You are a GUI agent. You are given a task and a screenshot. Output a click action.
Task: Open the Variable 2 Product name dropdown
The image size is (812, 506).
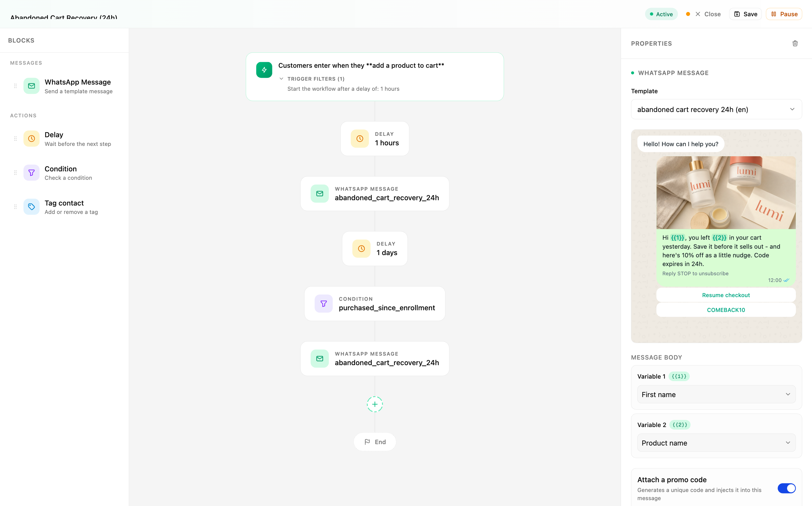(716, 443)
